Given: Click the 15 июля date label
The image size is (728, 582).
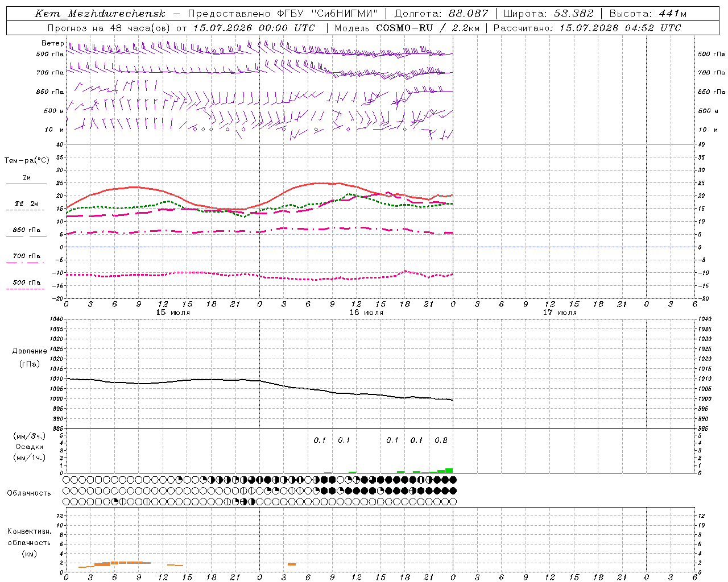Looking at the screenshot, I should coord(173,313).
